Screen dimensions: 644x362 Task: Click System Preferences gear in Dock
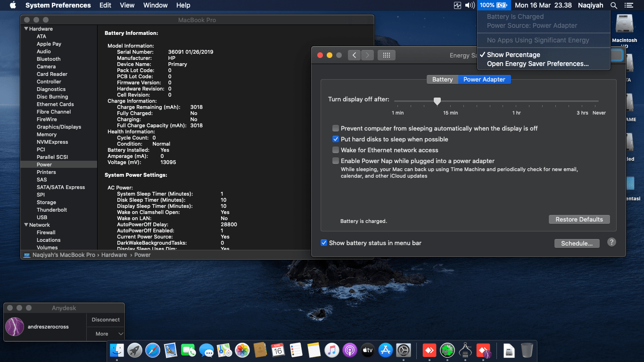404,350
